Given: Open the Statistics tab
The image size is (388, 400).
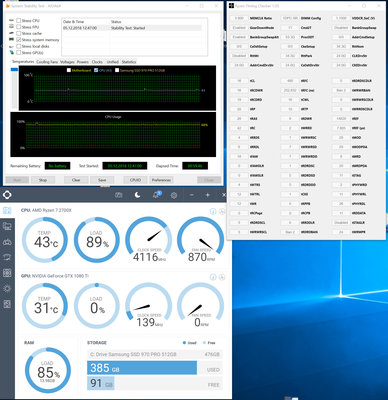Looking at the screenshot, I should (129, 62).
